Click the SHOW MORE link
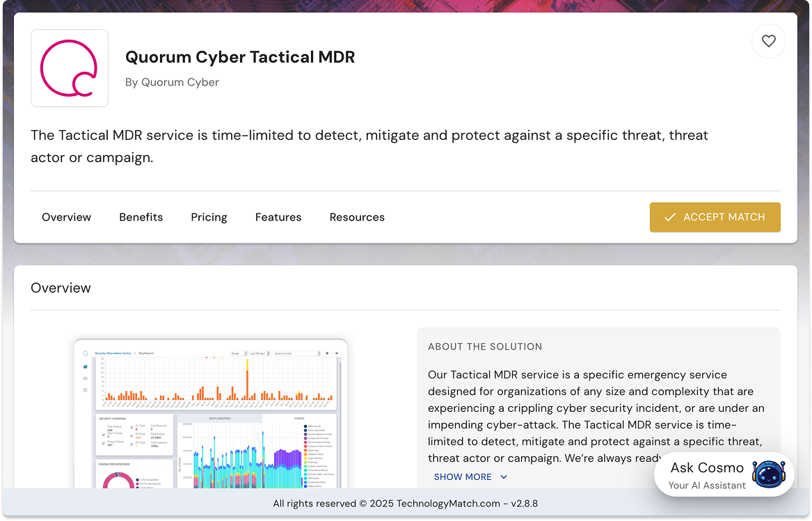The height and width of the screenshot is (521, 812). pos(470,477)
